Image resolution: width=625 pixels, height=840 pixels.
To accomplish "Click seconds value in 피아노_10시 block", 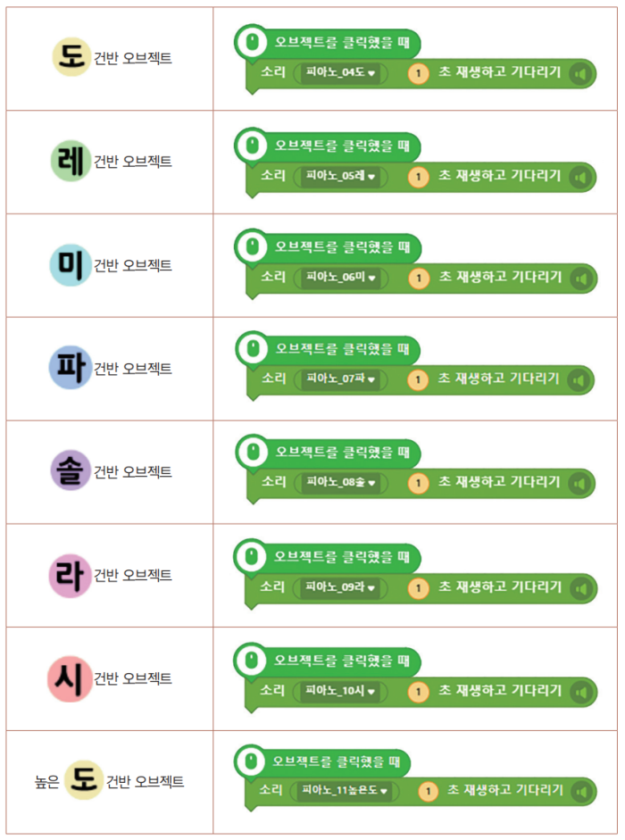I will point(418,692).
